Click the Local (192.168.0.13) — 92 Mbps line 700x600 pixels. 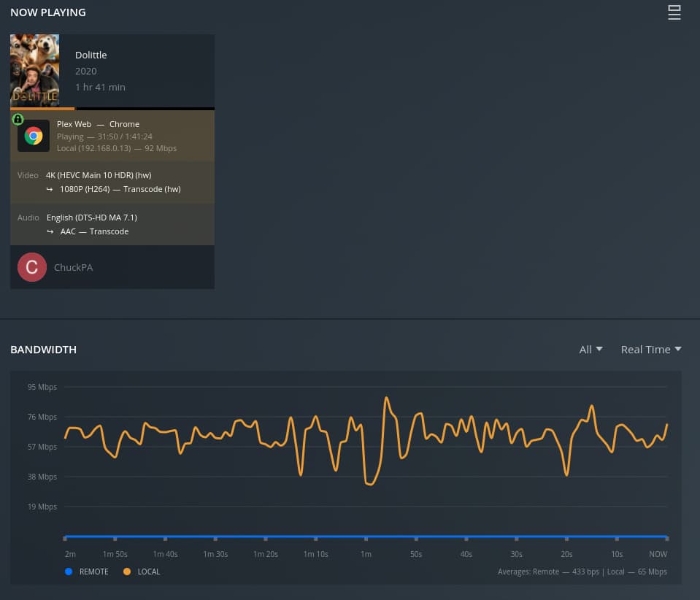pyautogui.click(x=117, y=148)
